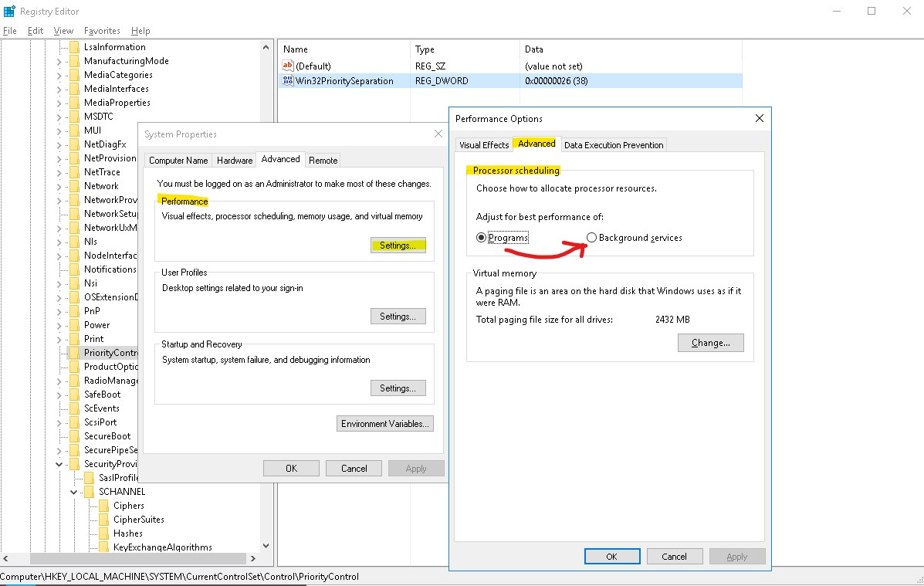Select the Ciphers folder icon
924x586 pixels.
tap(103, 506)
